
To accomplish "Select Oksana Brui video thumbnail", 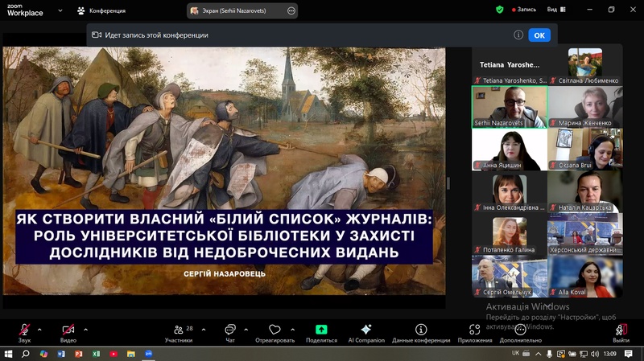I will pyautogui.click(x=585, y=150).
